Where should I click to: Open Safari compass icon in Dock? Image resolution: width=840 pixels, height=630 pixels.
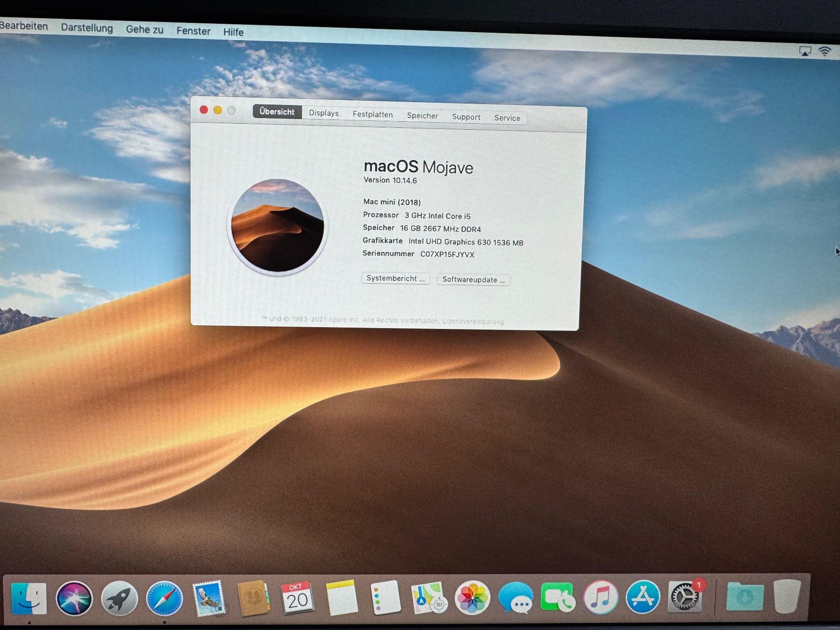[x=164, y=599]
